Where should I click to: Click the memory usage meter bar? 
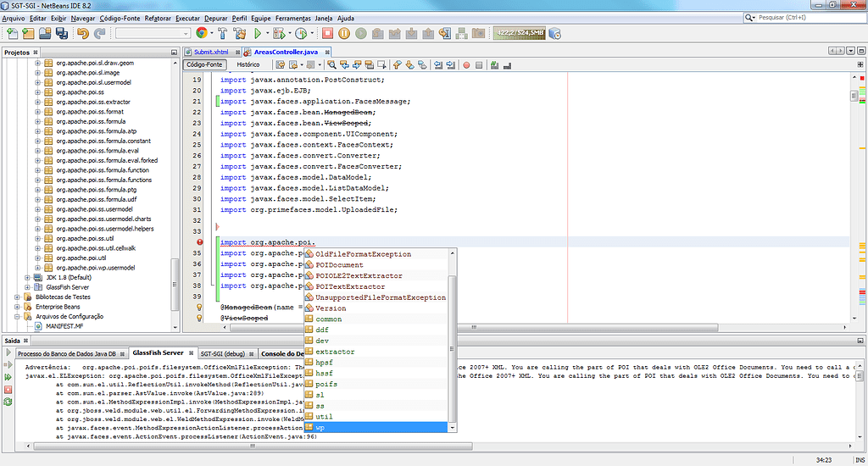point(518,34)
